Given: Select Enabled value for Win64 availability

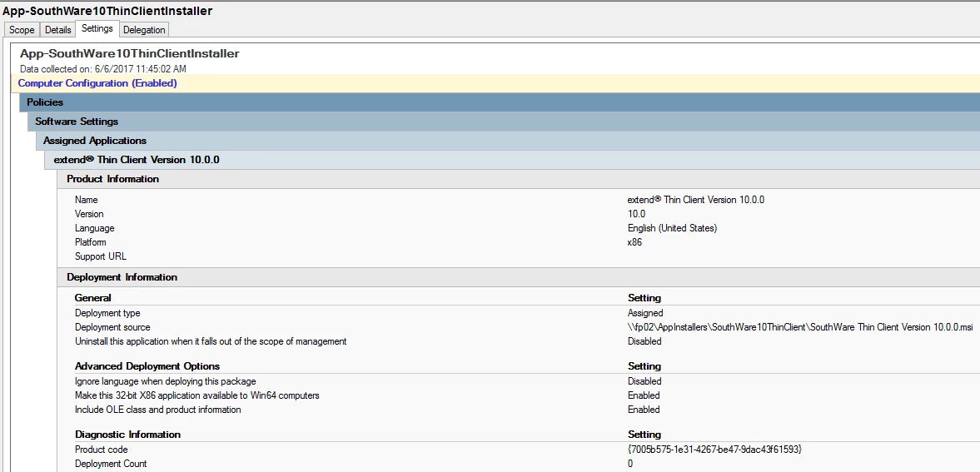Looking at the screenshot, I should click(644, 395).
